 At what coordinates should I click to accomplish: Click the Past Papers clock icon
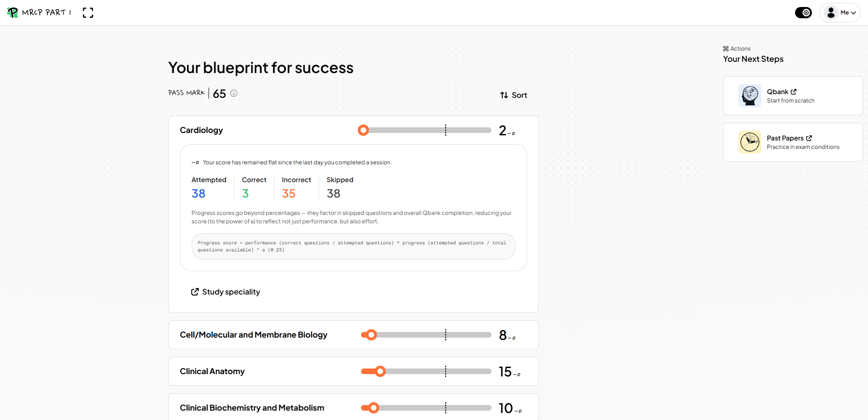tap(750, 142)
